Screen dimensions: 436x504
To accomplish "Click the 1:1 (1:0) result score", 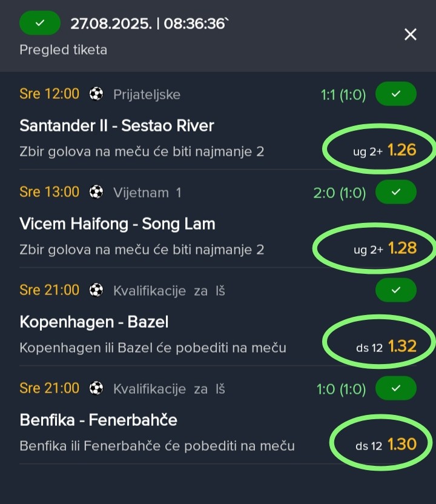I will (x=343, y=95).
